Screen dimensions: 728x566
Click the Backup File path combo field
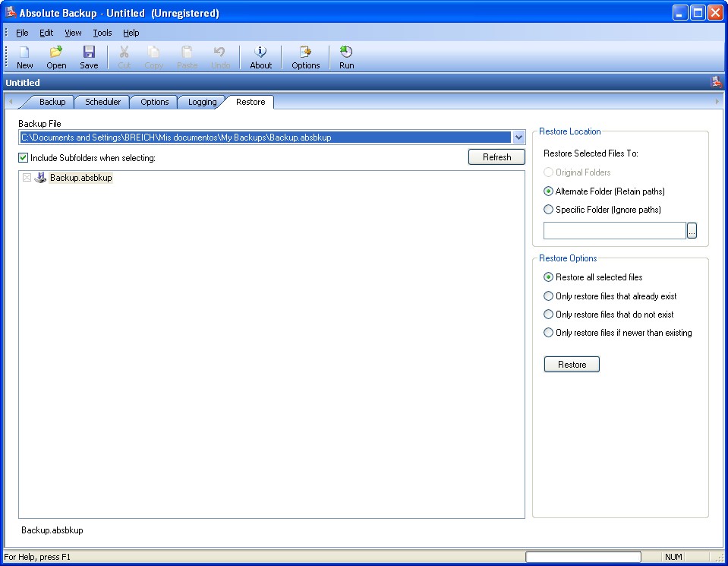point(266,137)
